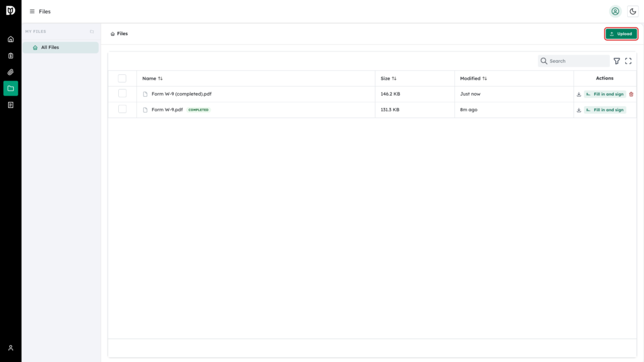Select the folder Files sidebar icon
This screenshot has height=362, width=644.
tap(11, 89)
